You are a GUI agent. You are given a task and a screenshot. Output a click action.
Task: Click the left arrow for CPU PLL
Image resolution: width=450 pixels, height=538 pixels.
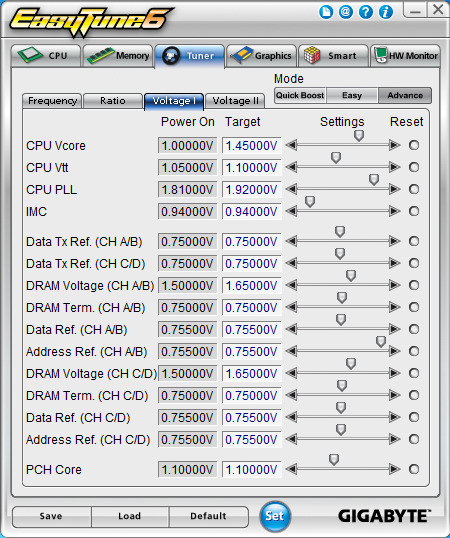[x=291, y=189]
